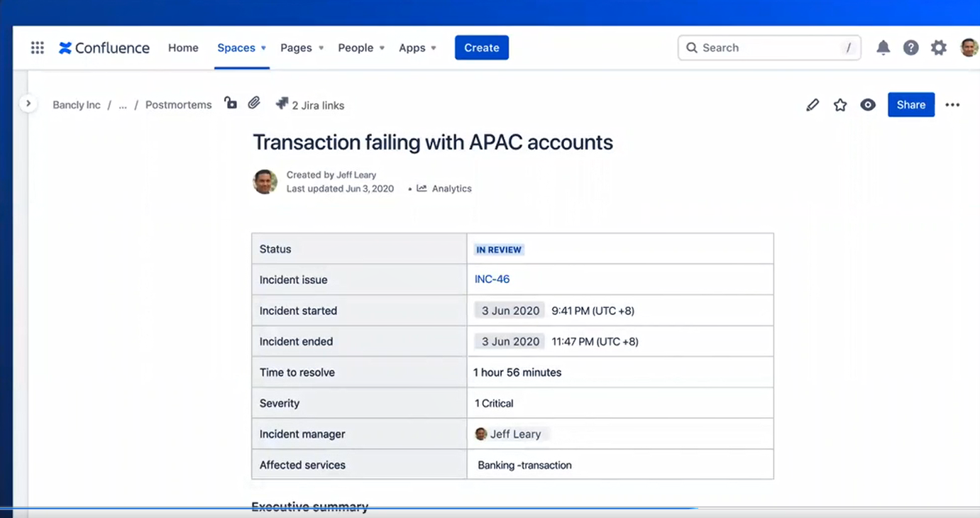Screen dimensions: 980x518
Task: Click the Jeff Leary incident manager mention
Action: [x=516, y=434]
